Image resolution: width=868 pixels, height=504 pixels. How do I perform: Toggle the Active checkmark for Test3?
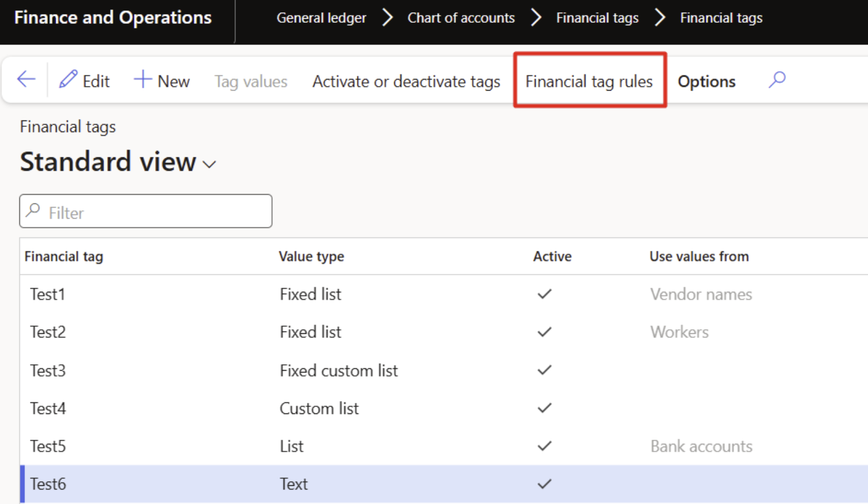(545, 370)
